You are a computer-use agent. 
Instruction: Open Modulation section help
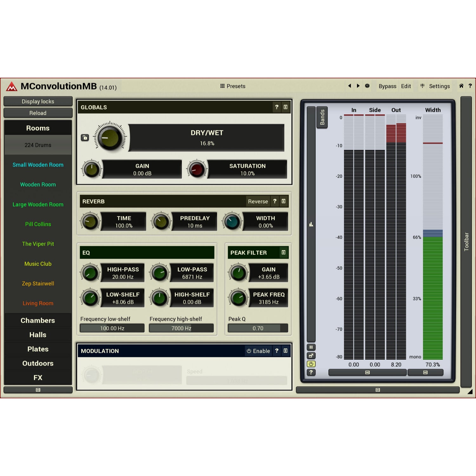[x=277, y=351]
